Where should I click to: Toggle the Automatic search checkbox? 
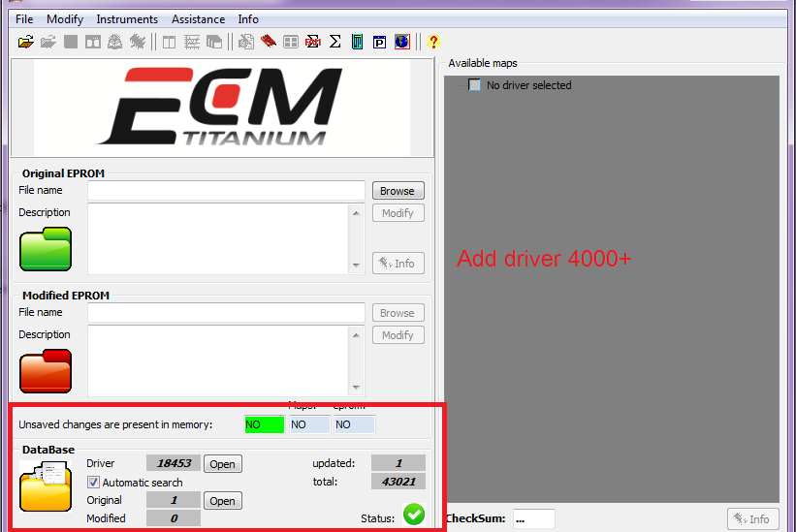93,482
